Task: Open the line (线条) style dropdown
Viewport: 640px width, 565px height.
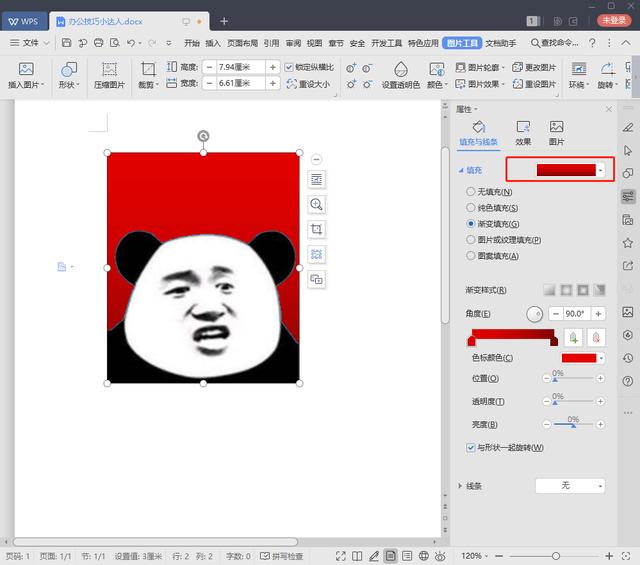Action: click(570, 486)
